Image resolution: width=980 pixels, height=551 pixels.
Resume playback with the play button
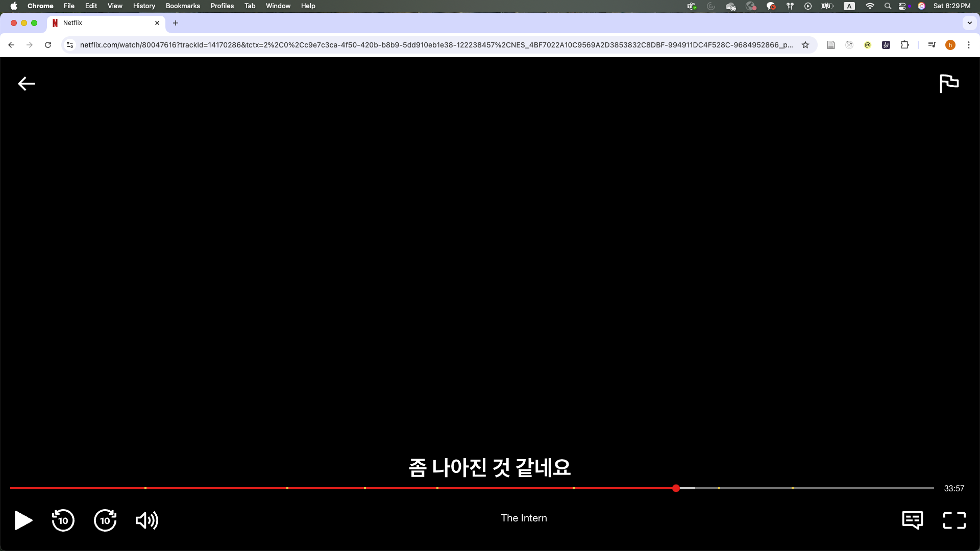pyautogui.click(x=23, y=520)
